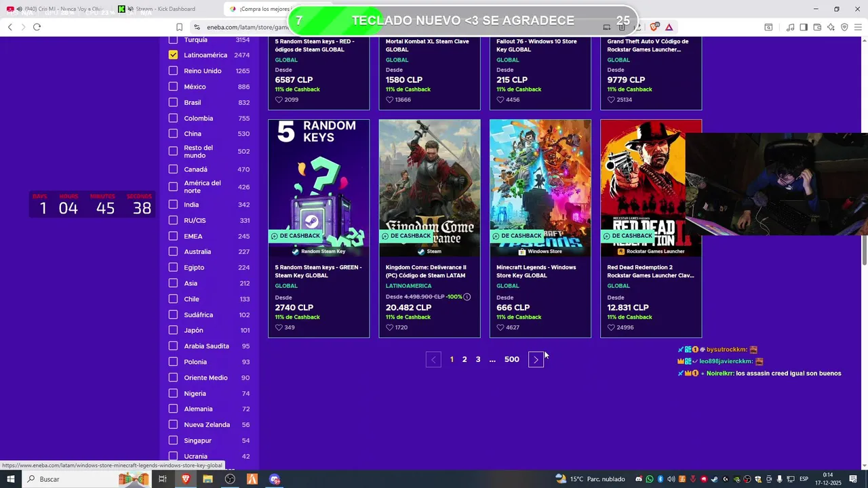This screenshot has height=488, width=868.
Task: Open Leo AI sparkle icon
Action: (831, 27)
